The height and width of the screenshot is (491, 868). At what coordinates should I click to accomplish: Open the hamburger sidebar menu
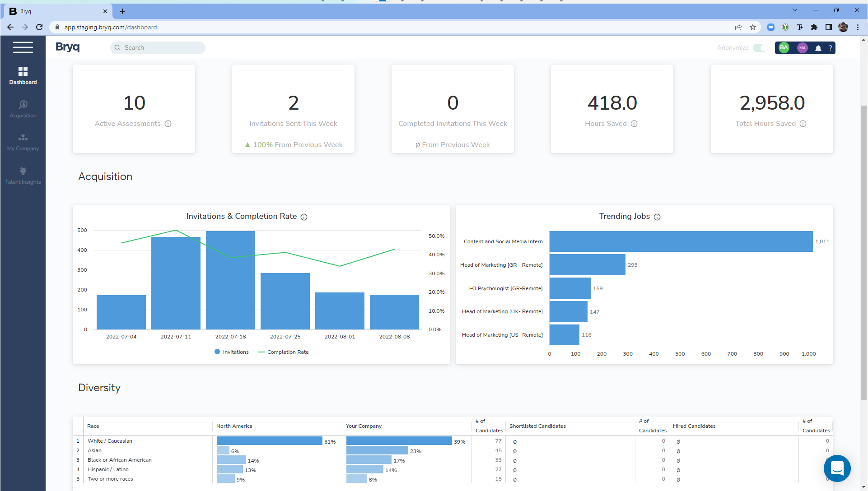click(x=23, y=47)
